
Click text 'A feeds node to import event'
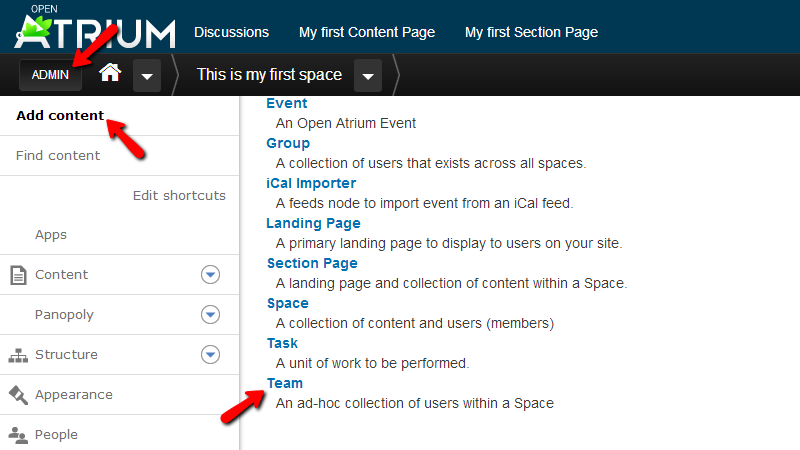[367, 204]
